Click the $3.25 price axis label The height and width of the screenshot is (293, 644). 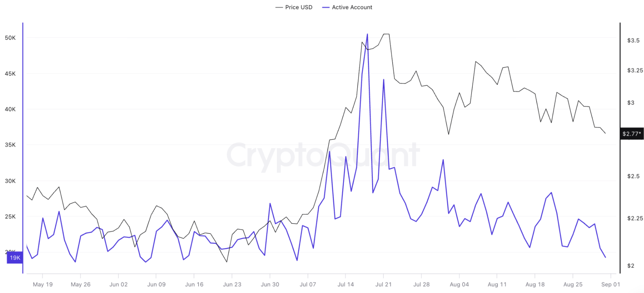pos(635,70)
